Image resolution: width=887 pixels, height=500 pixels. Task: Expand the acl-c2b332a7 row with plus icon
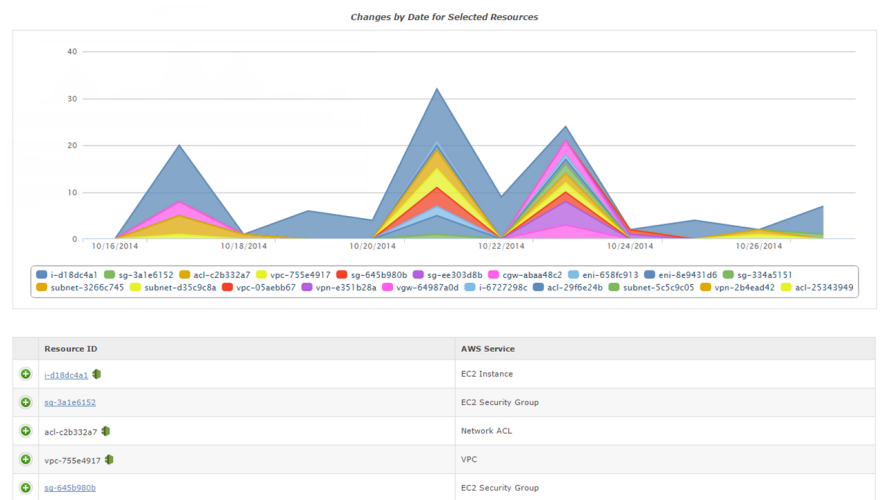coord(25,432)
